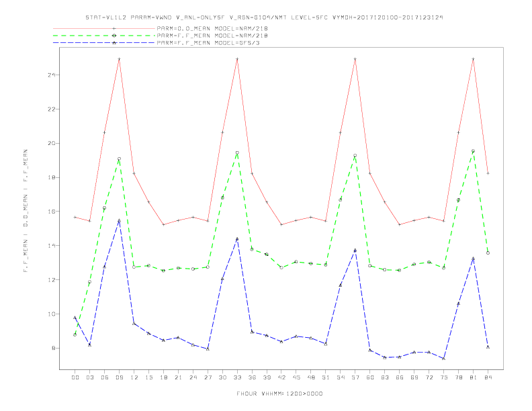532x411 pixels.
Task: Click the green circle marker at hour 33 peak
Action: (x=237, y=153)
